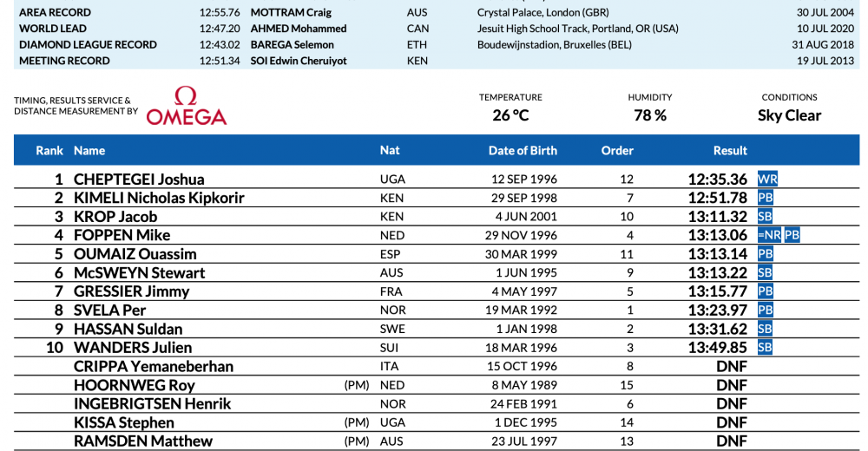Select the name KIMELI Nicholas Kipkorir
The width and height of the screenshot is (868, 451).
point(159,198)
